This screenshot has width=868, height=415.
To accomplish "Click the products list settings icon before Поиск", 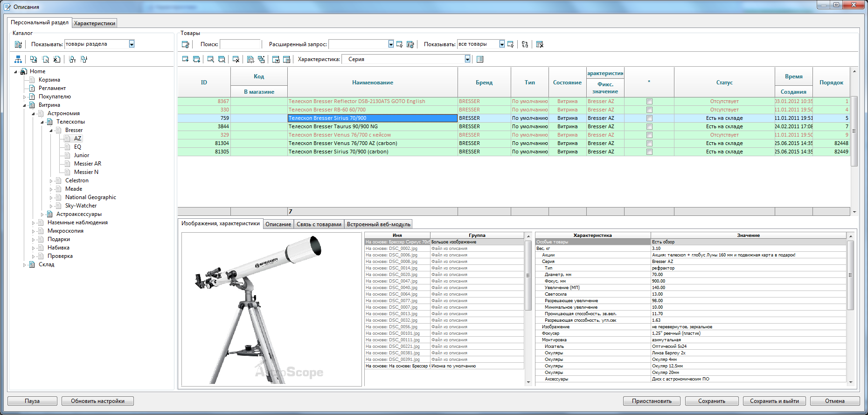I will (x=185, y=44).
